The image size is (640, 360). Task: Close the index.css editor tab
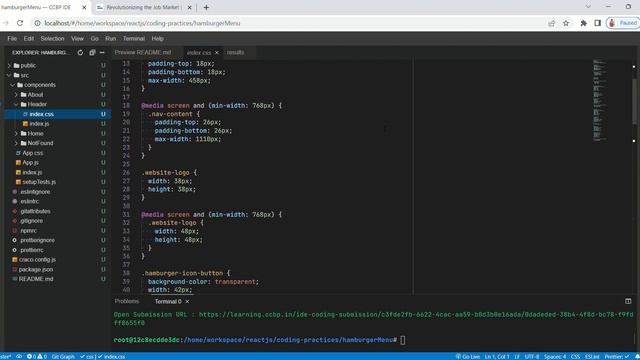tap(216, 53)
